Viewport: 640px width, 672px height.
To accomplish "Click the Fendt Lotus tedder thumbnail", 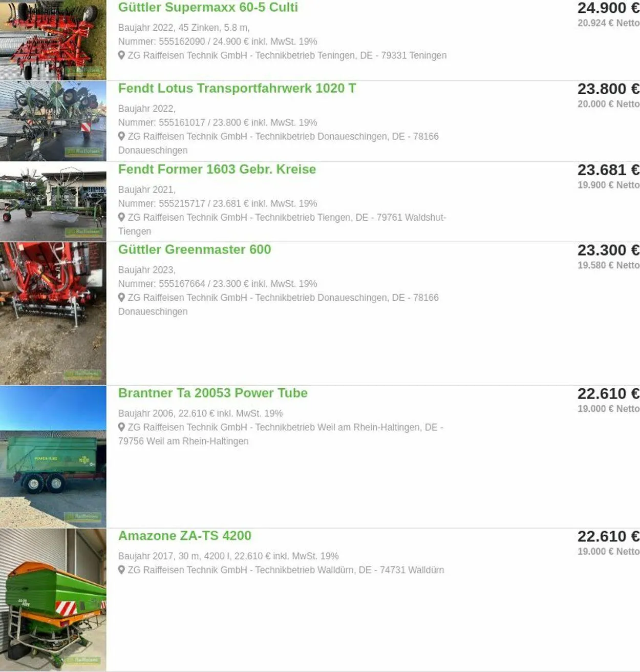I will [x=53, y=121].
